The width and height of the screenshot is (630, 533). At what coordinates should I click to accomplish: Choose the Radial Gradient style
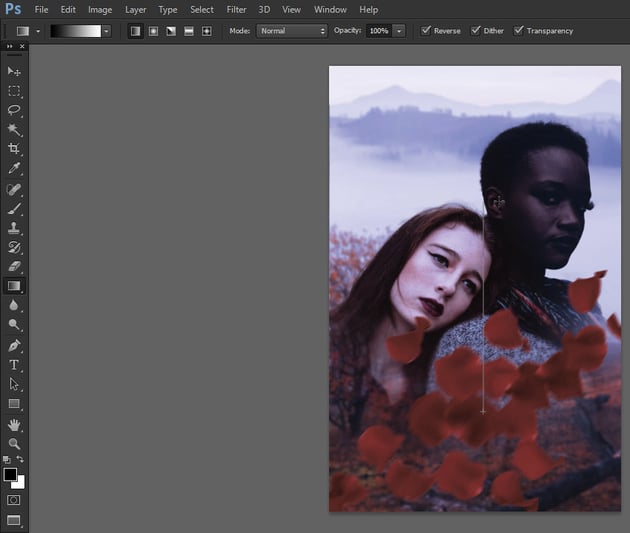pyautogui.click(x=153, y=31)
